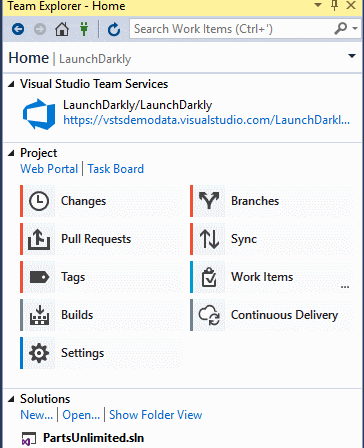Select the Work Items label
364x448 pixels.
[x=262, y=277]
